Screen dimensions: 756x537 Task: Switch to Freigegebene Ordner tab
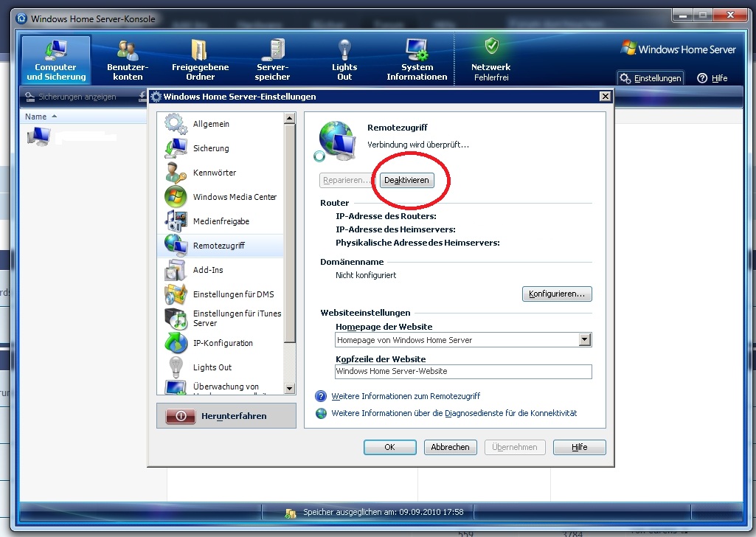[x=200, y=60]
